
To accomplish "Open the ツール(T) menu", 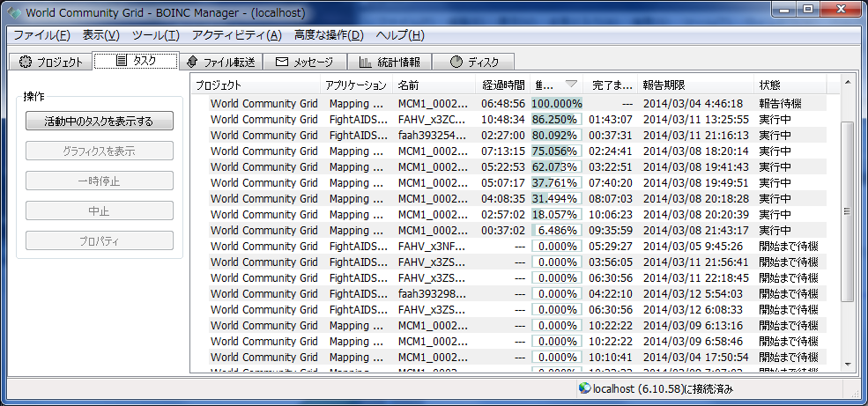I will pos(156,35).
